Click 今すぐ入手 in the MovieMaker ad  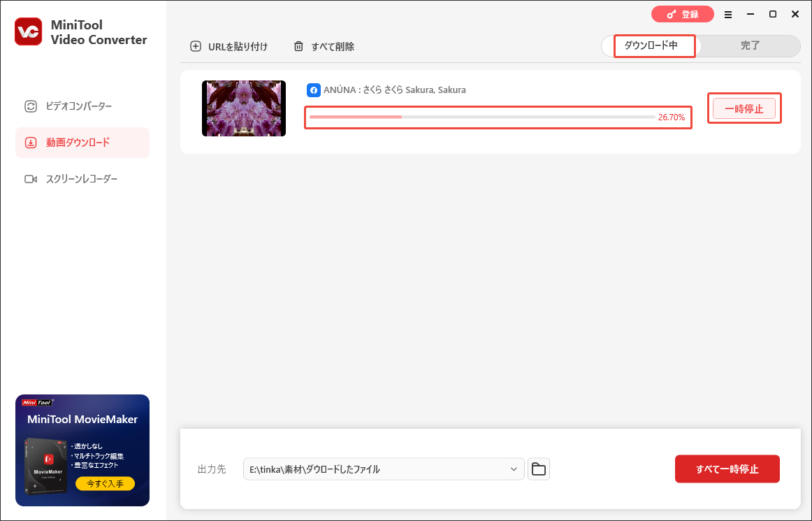(x=105, y=484)
